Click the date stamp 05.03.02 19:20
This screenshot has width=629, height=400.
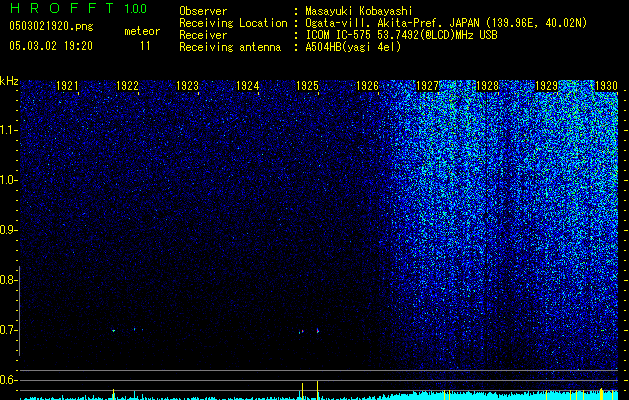click(51, 46)
